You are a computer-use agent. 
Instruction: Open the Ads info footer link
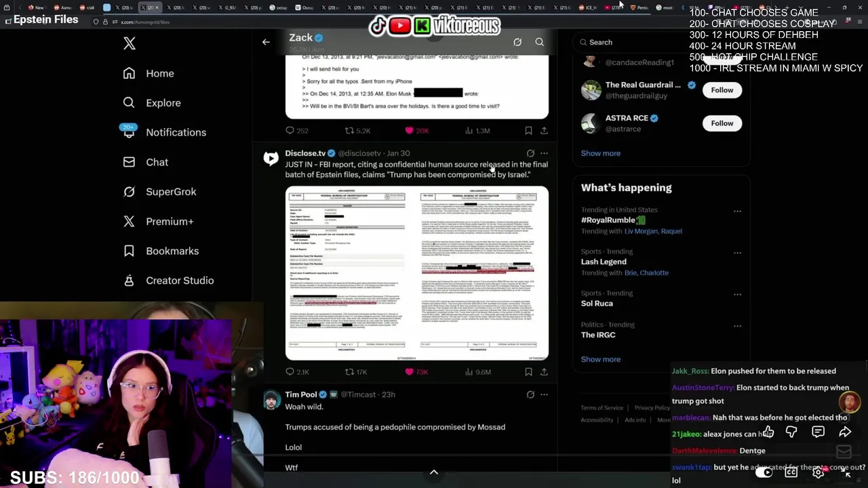(635, 420)
